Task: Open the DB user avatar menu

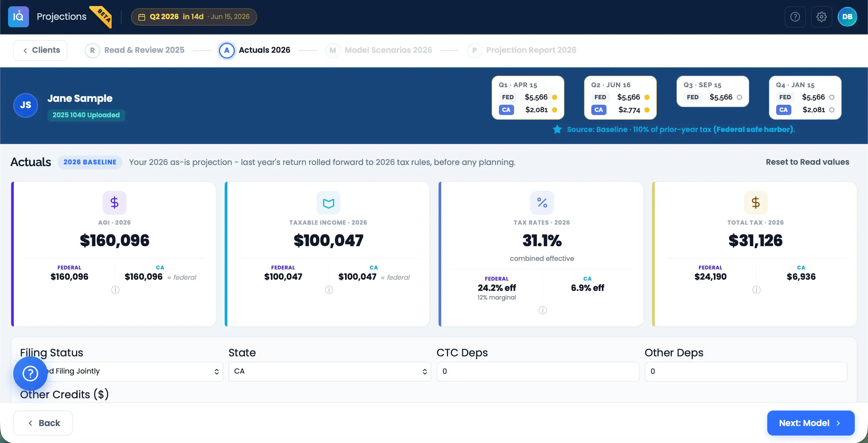Action: pyautogui.click(x=847, y=17)
